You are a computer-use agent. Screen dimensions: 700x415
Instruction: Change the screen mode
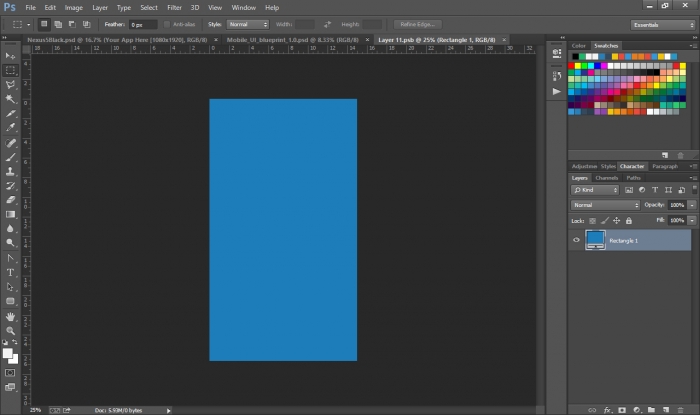(10, 387)
